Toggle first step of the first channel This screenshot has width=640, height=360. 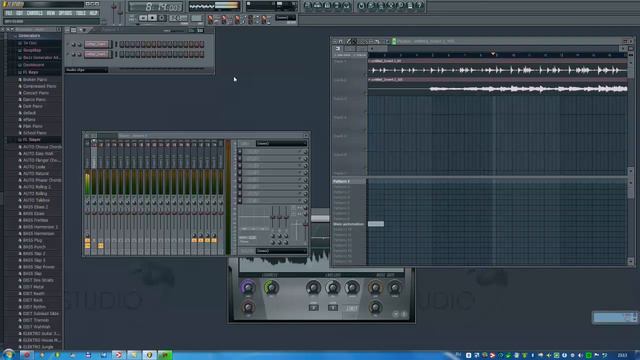coord(122,44)
